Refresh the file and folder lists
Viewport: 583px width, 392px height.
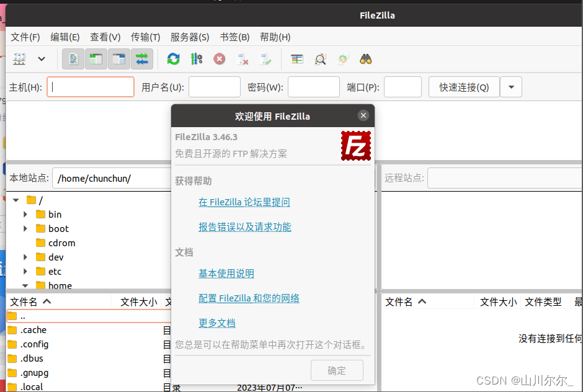[173, 59]
